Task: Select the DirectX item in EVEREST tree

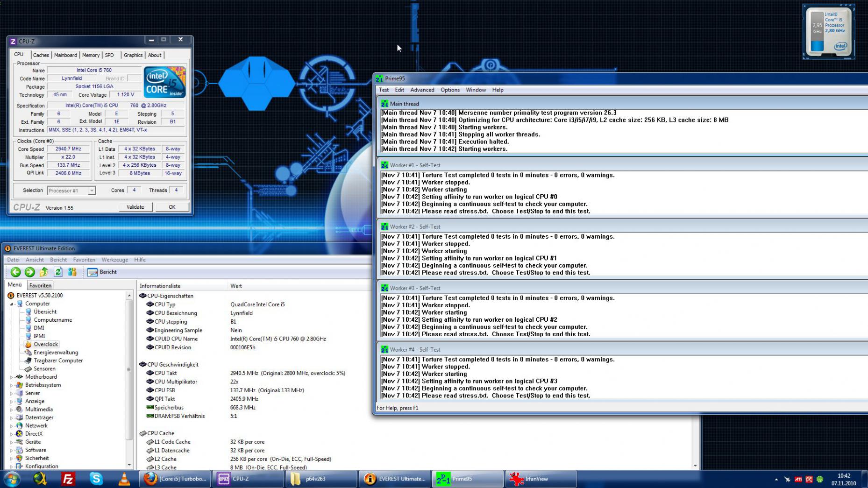Action: click(34, 434)
